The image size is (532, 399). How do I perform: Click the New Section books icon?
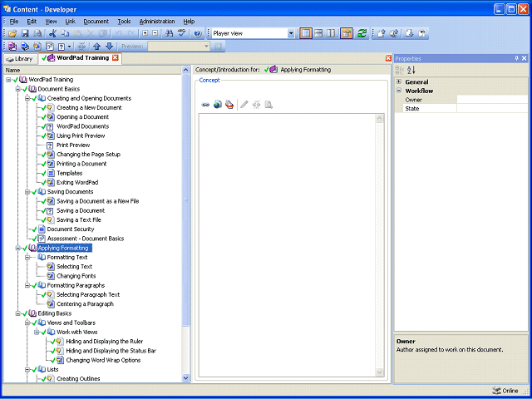tap(25, 47)
